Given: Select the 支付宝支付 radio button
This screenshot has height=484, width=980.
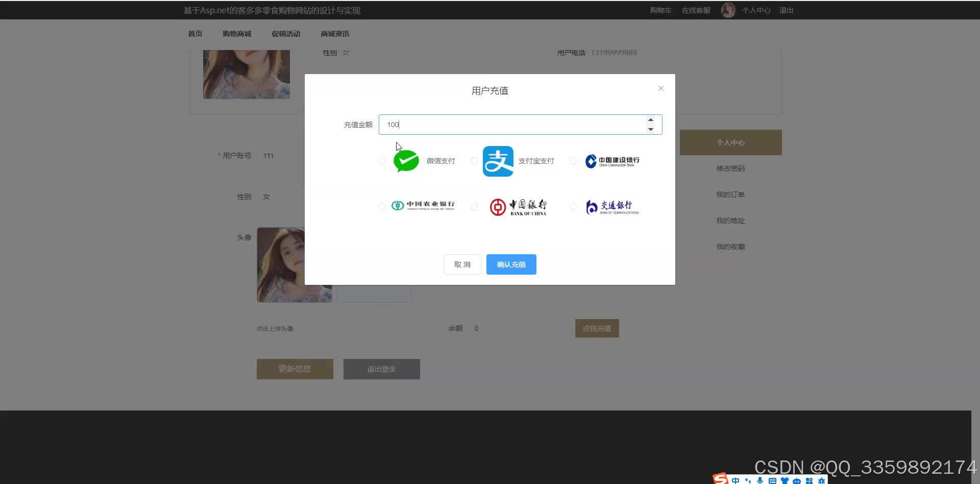Looking at the screenshot, I should (474, 161).
